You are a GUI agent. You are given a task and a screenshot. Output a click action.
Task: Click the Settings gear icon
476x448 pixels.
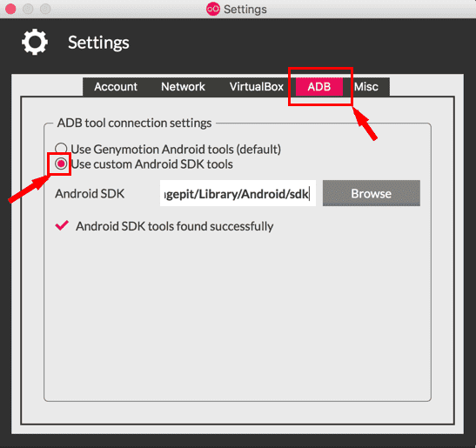[x=35, y=42]
